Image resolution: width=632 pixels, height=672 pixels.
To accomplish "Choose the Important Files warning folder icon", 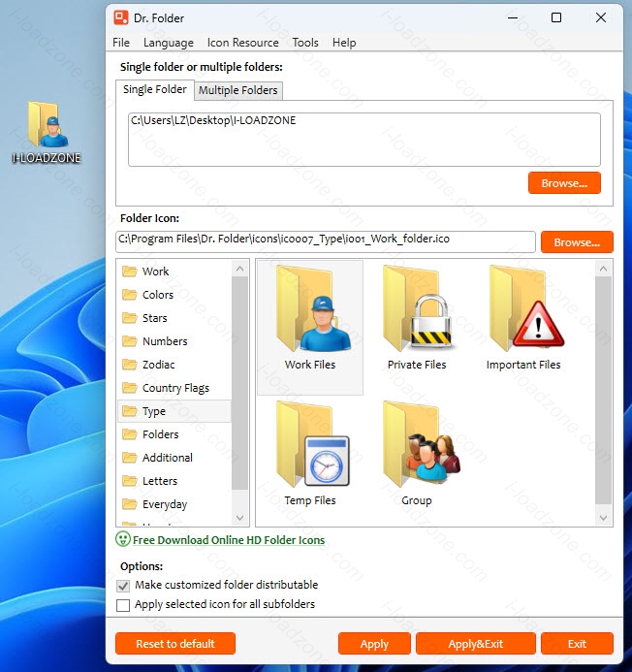I will (x=523, y=318).
